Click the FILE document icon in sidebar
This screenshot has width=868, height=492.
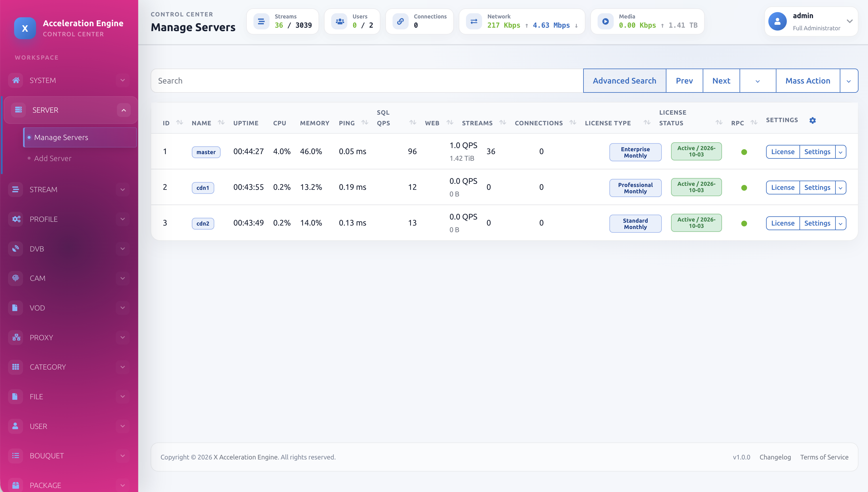(x=16, y=397)
